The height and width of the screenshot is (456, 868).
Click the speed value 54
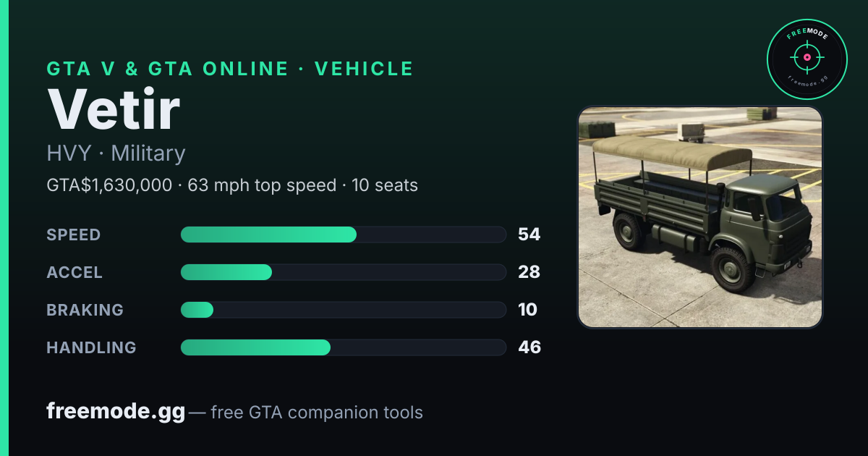[x=529, y=235]
